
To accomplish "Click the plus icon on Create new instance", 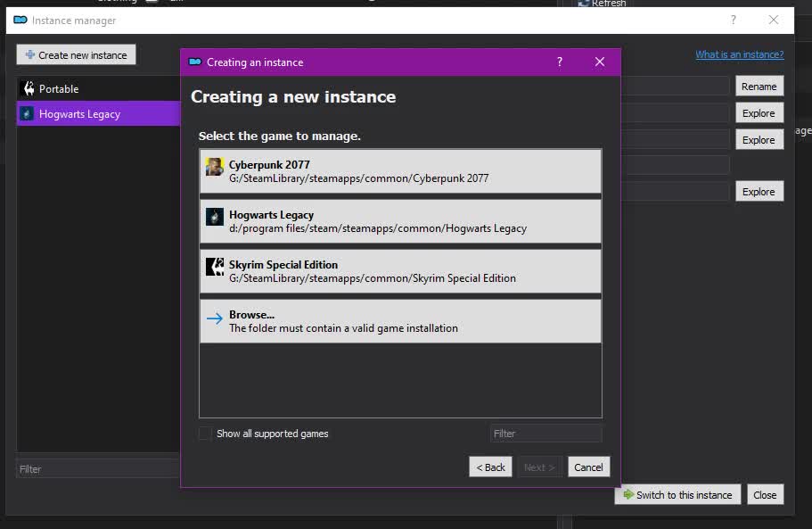I will click(29, 55).
